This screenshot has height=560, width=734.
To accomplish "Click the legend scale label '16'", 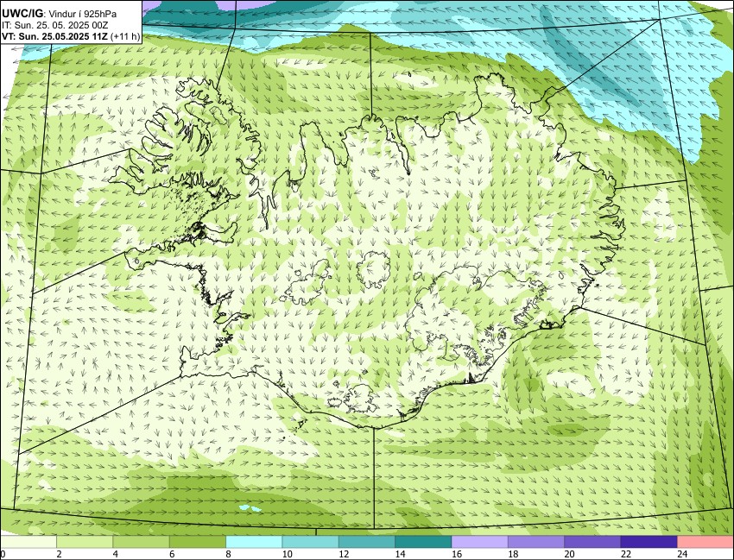I will pyautogui.click(x=457, y=554).
